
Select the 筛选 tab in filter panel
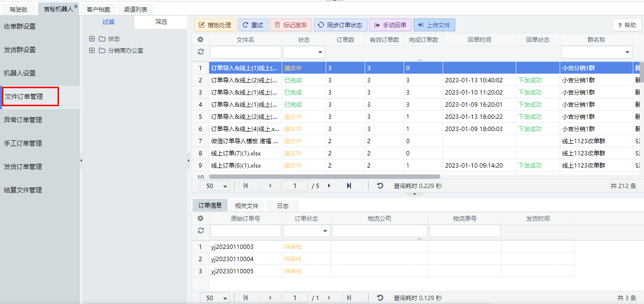click(161, 22)
